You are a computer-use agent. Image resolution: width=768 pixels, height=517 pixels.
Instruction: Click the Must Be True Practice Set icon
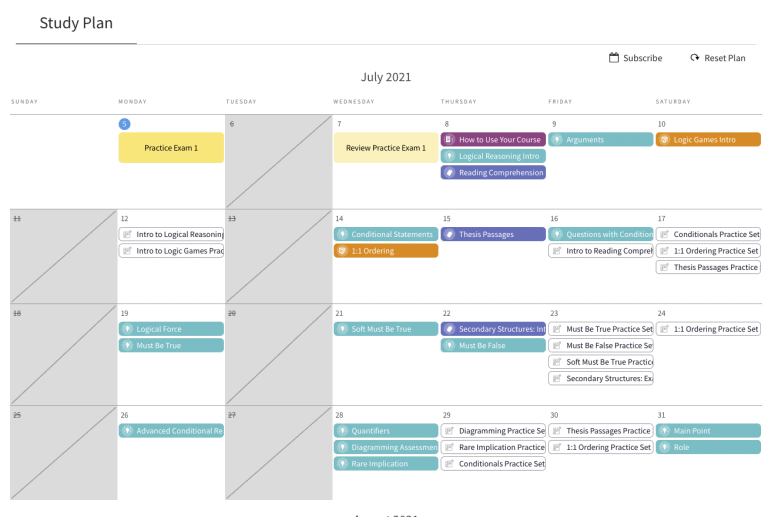[557, 329]
